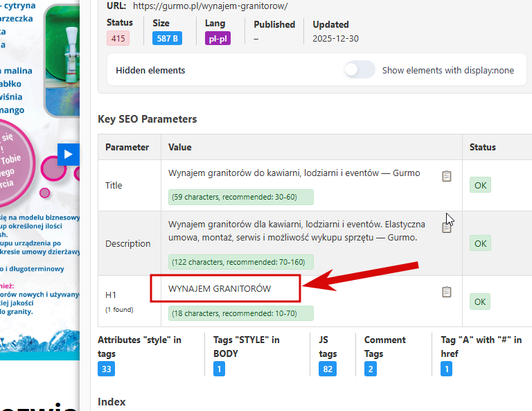Click the 'Index' section heading

112,402
